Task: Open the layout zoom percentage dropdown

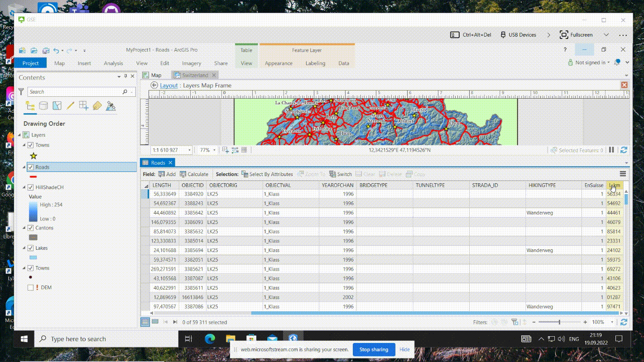Action: click(x=214, y=150)
